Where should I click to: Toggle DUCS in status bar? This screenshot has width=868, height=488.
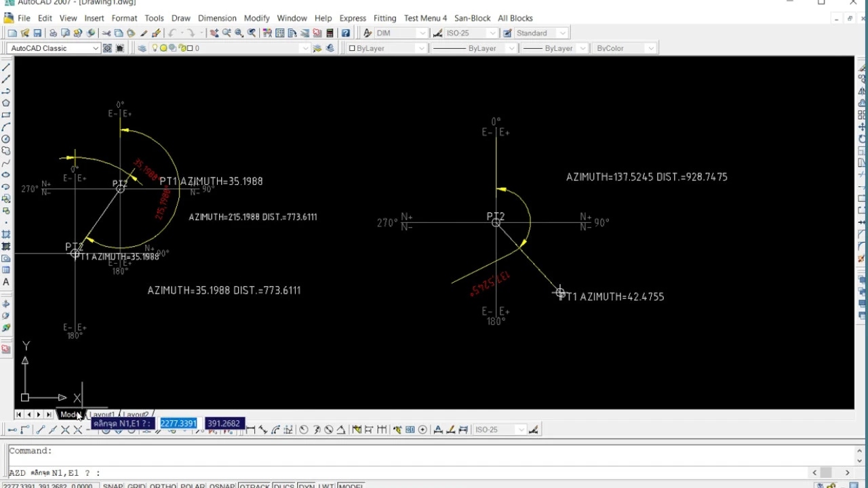pyautogui.click(x=283, y=486)
